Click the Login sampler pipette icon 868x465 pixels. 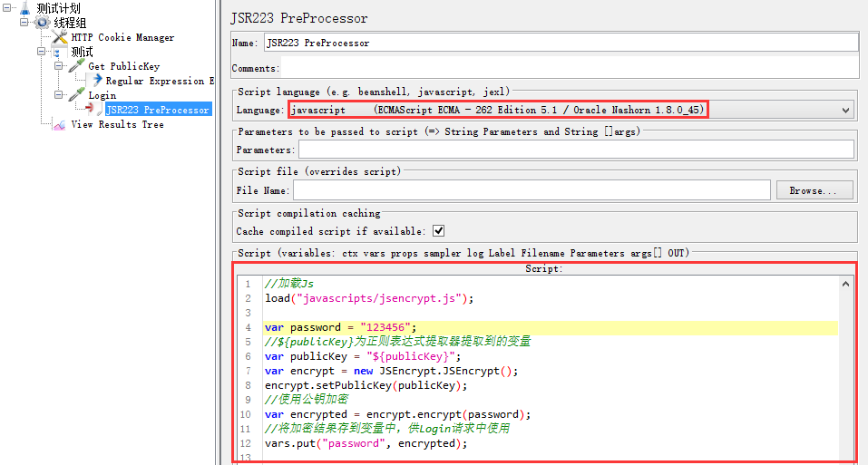76,95
